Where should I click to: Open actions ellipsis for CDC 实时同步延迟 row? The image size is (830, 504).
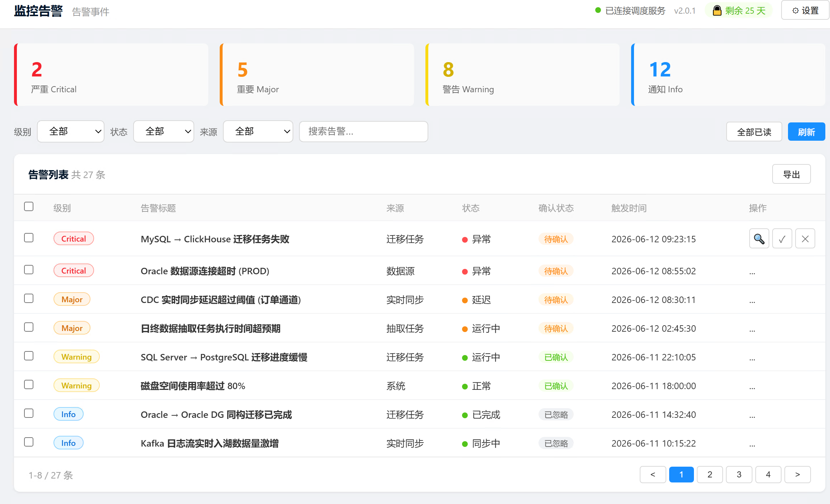pos(752,301)
